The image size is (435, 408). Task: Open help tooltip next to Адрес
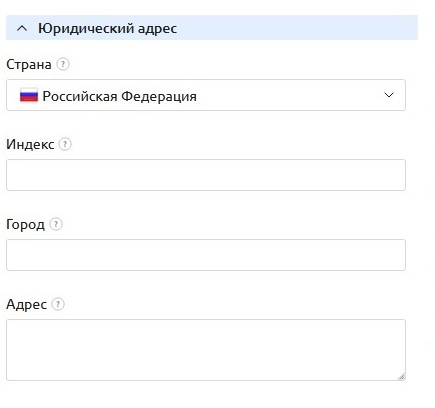coord(58,304)
